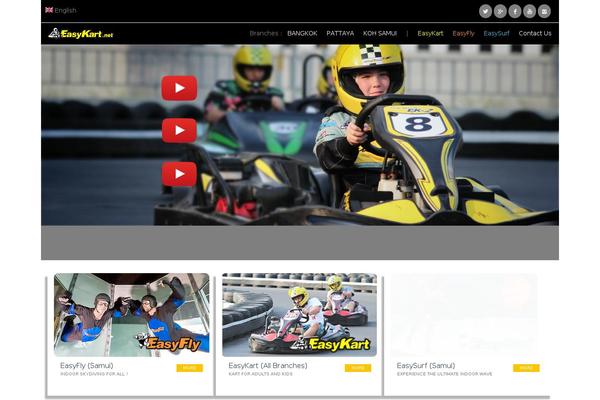Click the EasyKart (All Branches) card title

point(268,366)
